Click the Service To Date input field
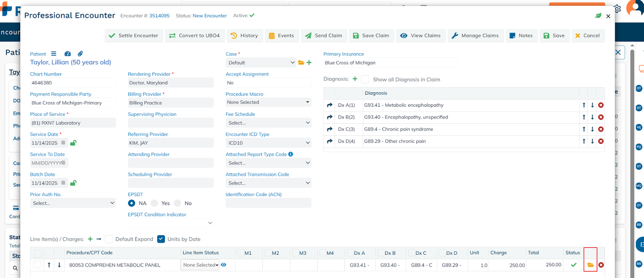Viewport: 644px width, 278px height. click(x=46, y=163)
